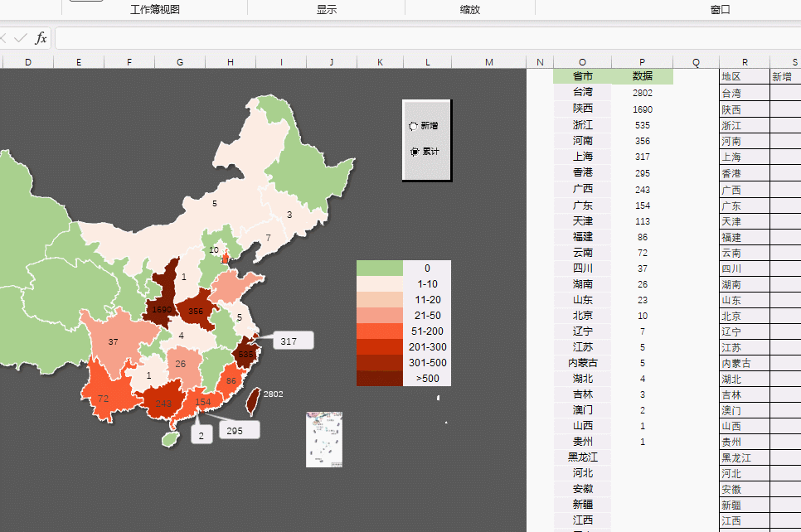Viewport: 801px width, 532px height.
Task: Click the 新增 header cell in column S
Action: click(785, 76)
